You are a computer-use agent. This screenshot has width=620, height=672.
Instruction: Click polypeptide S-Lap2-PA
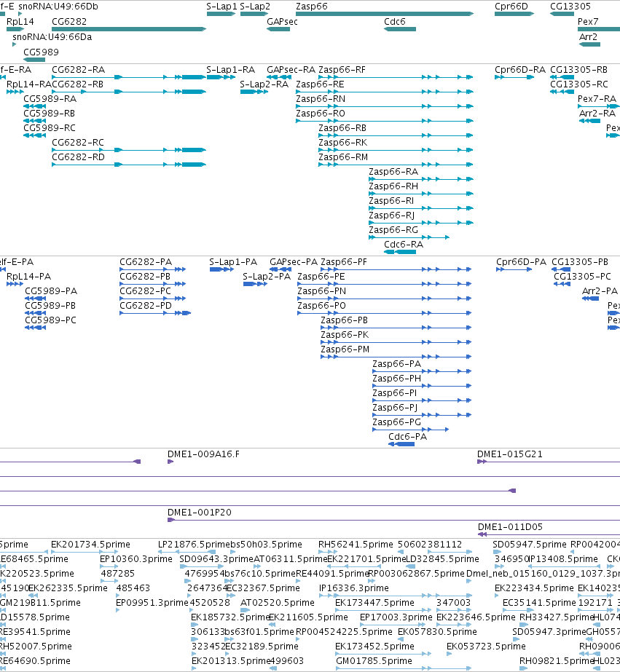tap(255, 284)
